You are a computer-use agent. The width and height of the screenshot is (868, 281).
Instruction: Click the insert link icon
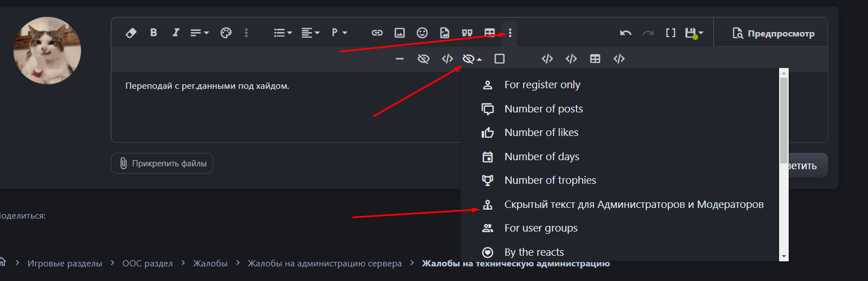click(377, 33)
